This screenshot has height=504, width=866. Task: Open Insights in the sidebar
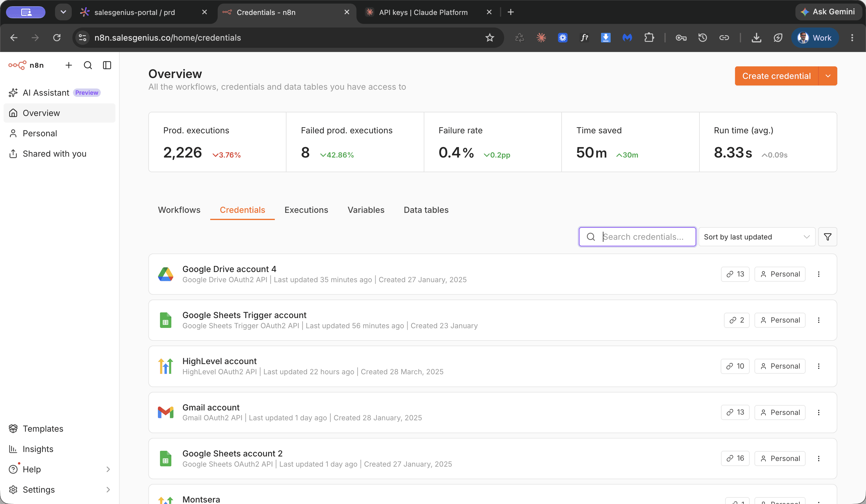tap(60, 449)
